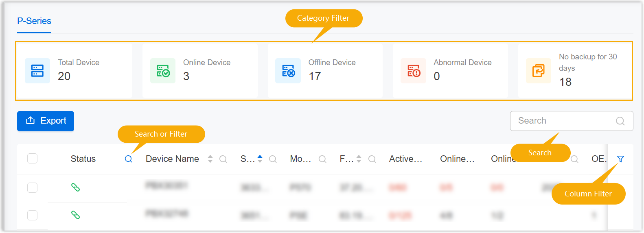This screenshot has height=233, width=644.
Task: Switch to the P-Series tab
Action: click(x=34, y=21)
